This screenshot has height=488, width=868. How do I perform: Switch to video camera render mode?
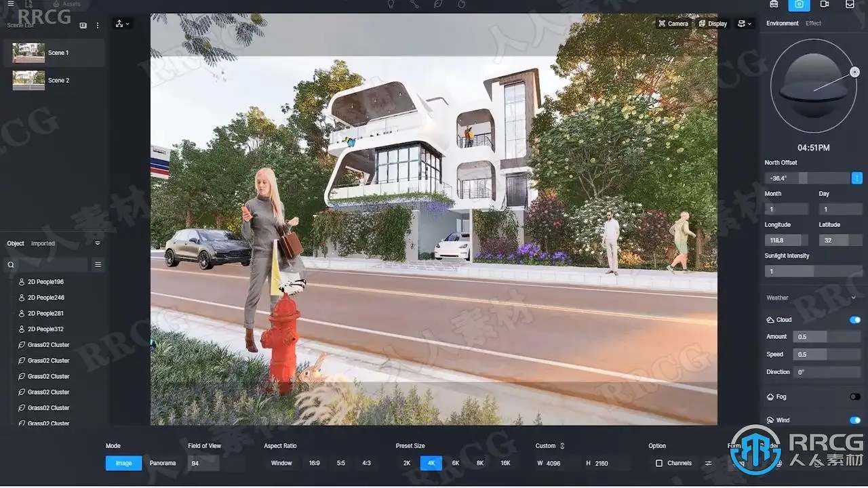[x=825, y=4]
